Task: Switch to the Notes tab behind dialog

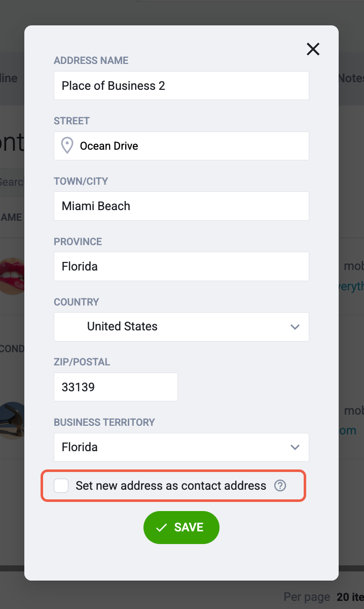Action: click(351, 78)
